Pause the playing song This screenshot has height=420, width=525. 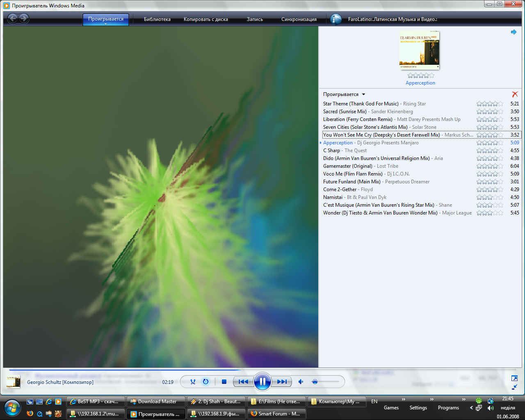coord(262,382)
